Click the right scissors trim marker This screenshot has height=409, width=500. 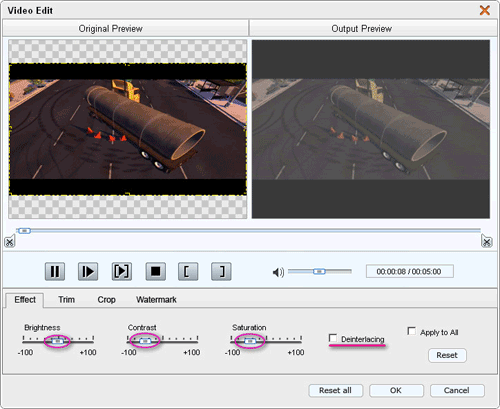pyautogui.click(x=487, y=241)
